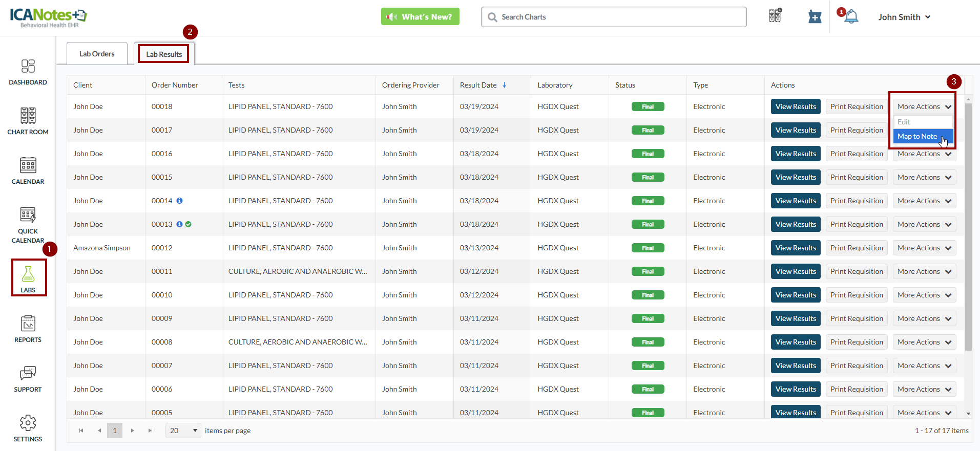Click info icon beside order 00014

tap(180, 201)
